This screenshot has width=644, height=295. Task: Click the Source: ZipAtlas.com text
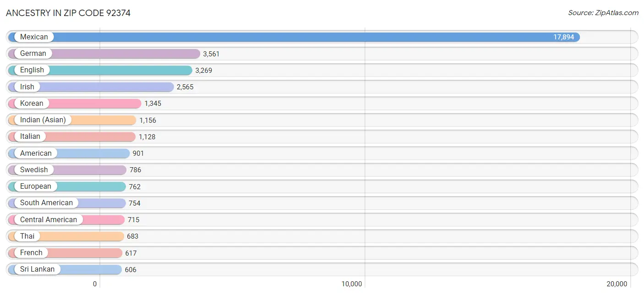603,13
